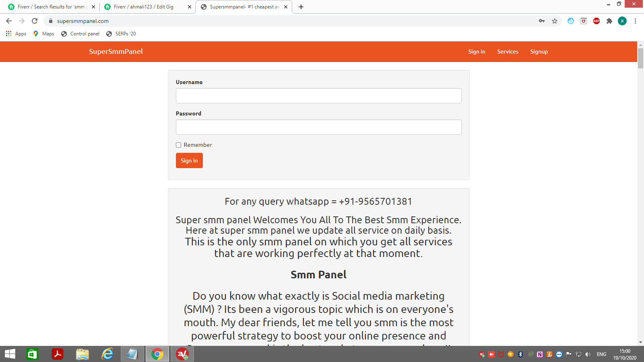
Task: Close the Fiverr Search Results tab
Action: pos(93,7)
